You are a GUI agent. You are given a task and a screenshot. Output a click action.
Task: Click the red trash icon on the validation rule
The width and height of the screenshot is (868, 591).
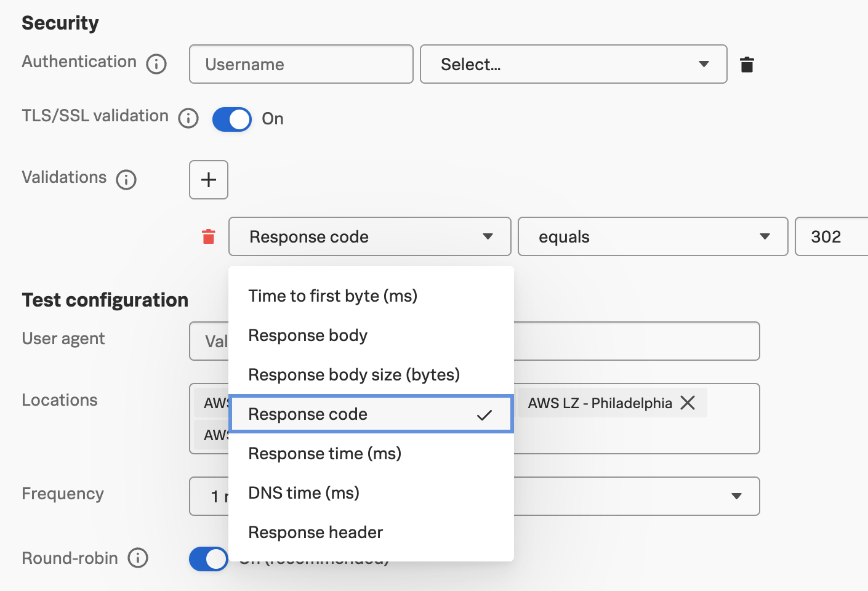pyautogui.click(x=208, y=236)
